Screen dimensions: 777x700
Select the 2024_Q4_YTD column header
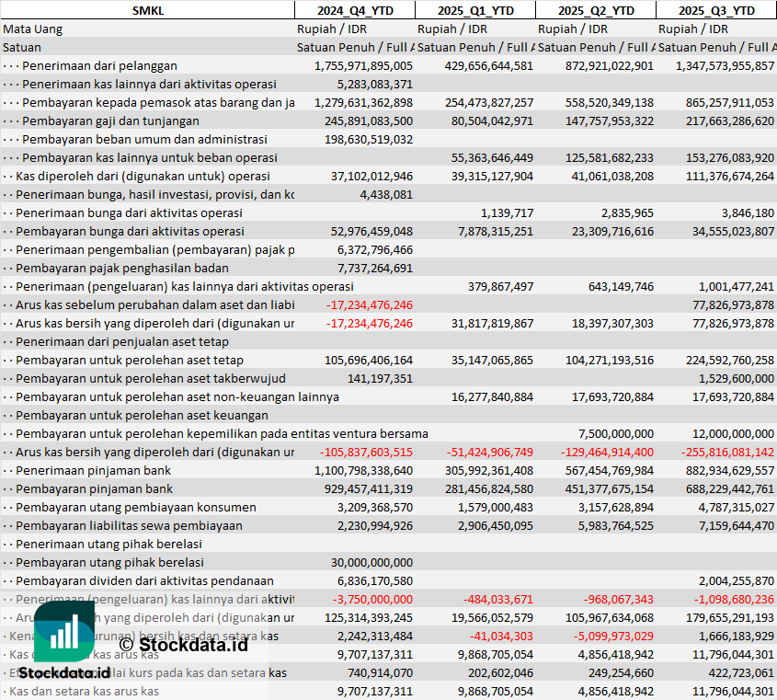pos(354,10)
